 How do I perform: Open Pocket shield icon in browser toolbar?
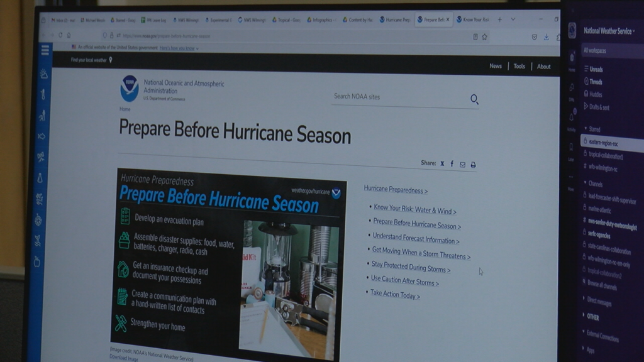534,37
